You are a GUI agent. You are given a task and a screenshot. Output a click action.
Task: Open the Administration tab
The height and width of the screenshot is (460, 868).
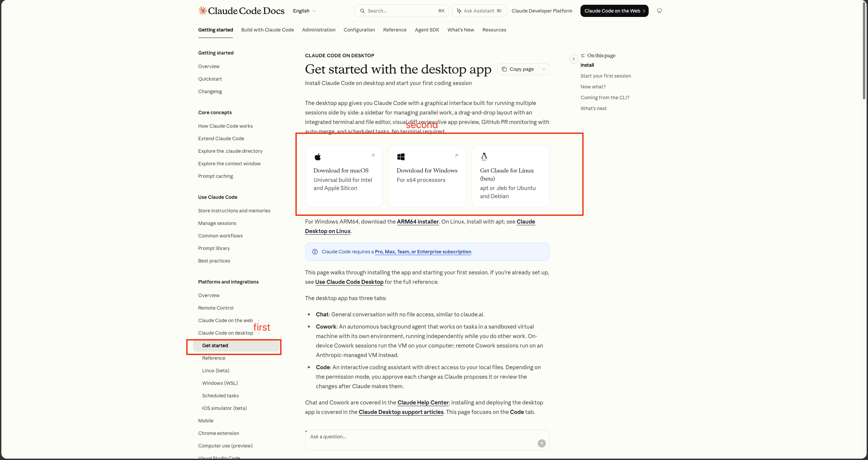pos(319,30)
